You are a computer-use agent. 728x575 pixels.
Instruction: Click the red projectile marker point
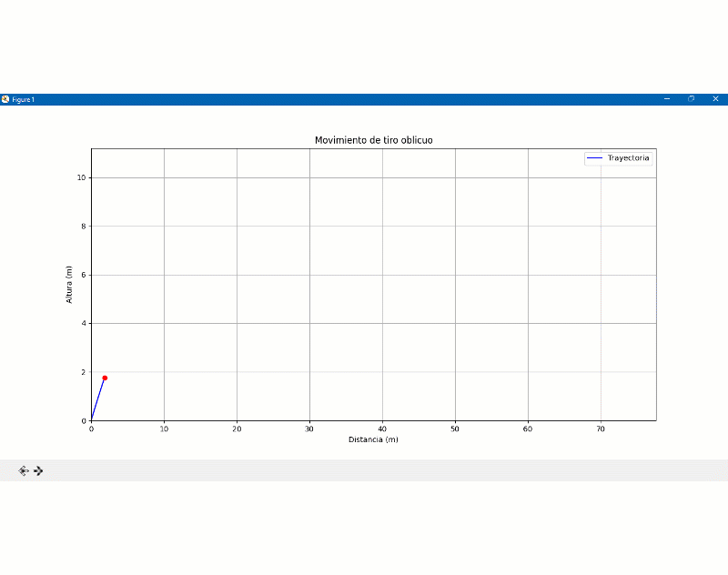coord(105,378)
